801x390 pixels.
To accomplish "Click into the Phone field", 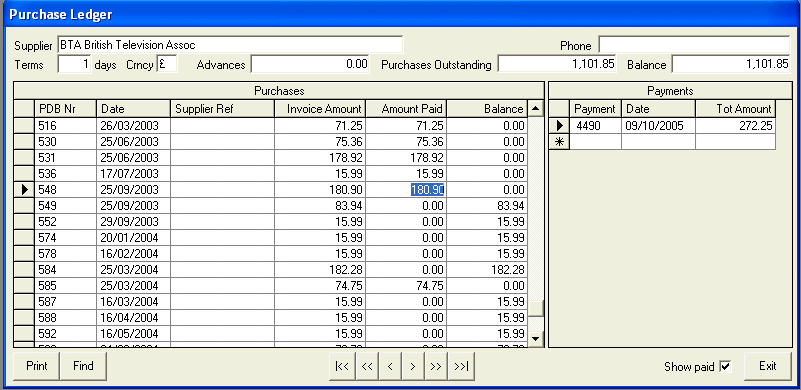I will coord(694,45).
